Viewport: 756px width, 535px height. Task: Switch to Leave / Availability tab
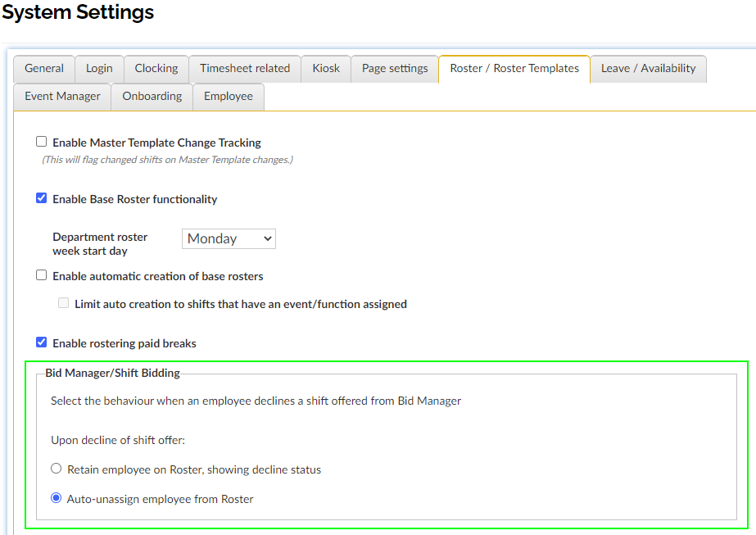tap(648, 69)
